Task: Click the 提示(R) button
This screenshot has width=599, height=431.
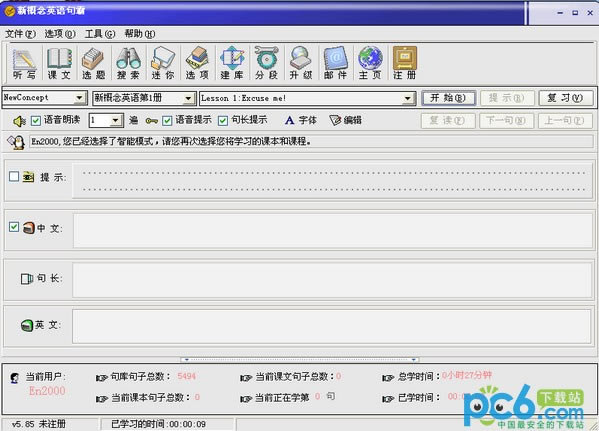Action: [x=507, y=98]
